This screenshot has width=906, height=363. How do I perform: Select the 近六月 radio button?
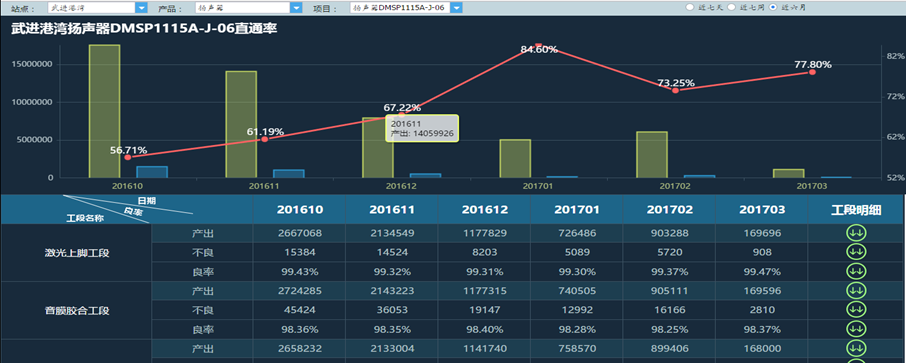[x=773, y=7]
